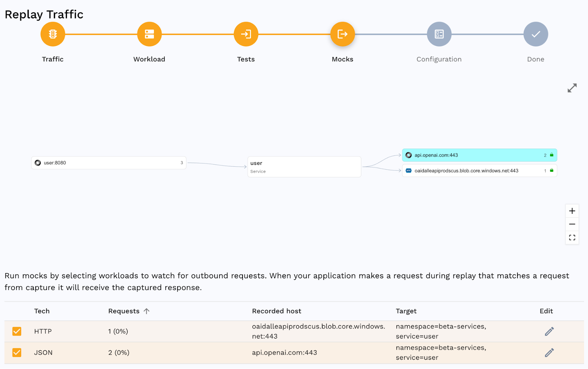Click the target cell in JSON row

coord(441,353)
